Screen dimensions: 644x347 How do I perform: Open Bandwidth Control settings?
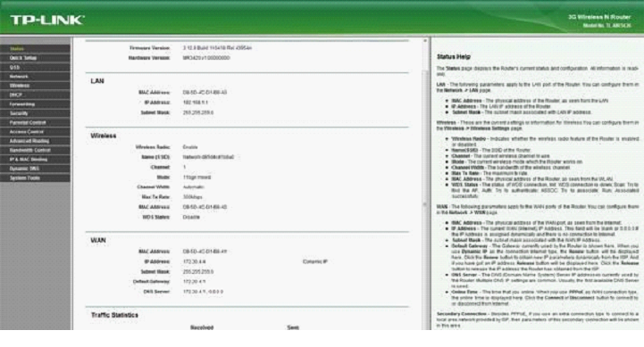(x=35, y=150)
